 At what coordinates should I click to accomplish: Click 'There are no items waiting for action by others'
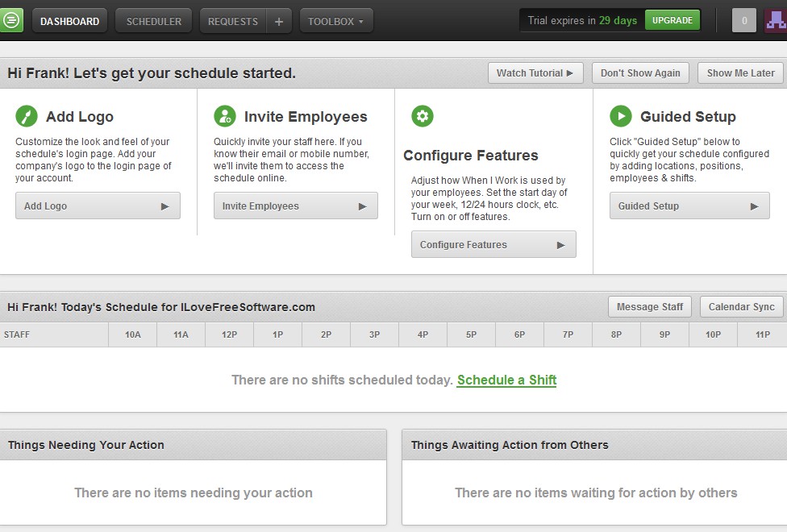(596, 493)
